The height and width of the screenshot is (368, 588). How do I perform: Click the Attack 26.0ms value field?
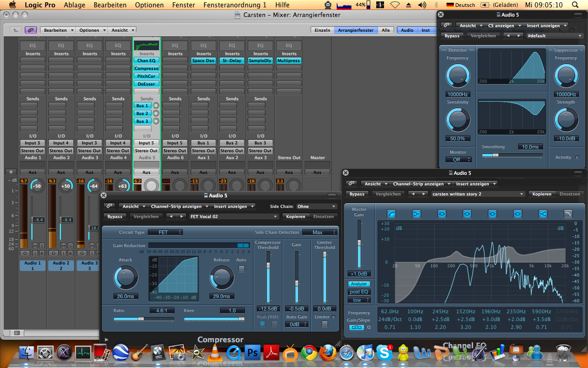click(125, 296)
